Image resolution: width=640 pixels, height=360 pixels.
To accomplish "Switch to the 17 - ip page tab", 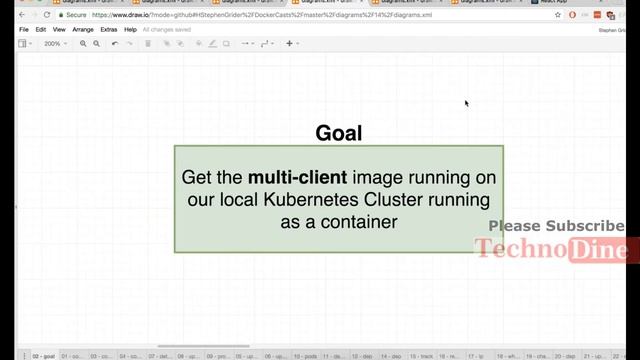I will (x=476, y=356).
